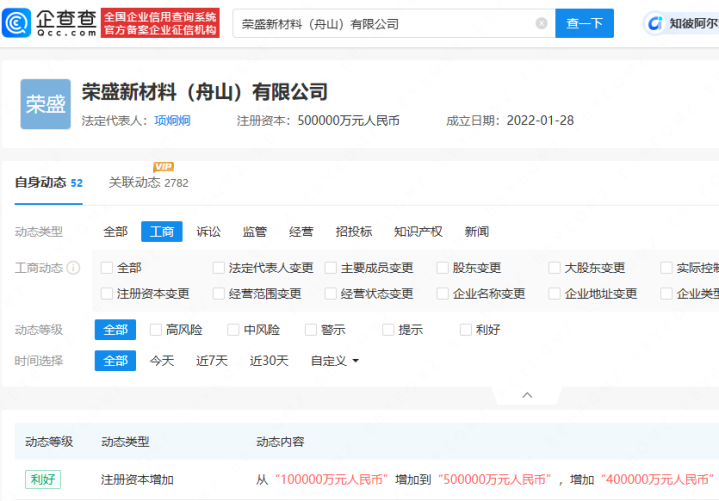Select the 诉讼 dynamic type
Image resolution: width=719 pixels, height=501 pixels.
[x=209, y=231]
